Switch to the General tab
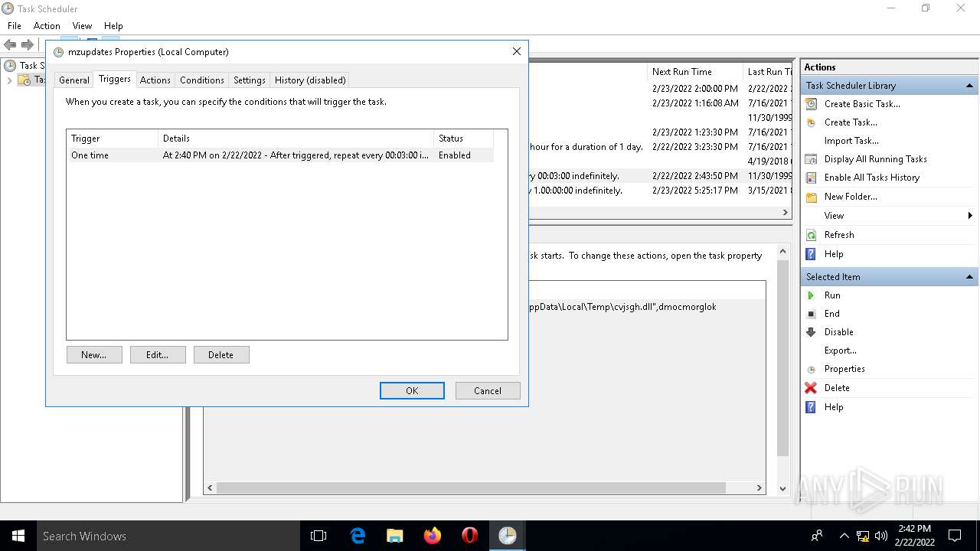The width and height of the screenshot is (980, 551). 74,80
